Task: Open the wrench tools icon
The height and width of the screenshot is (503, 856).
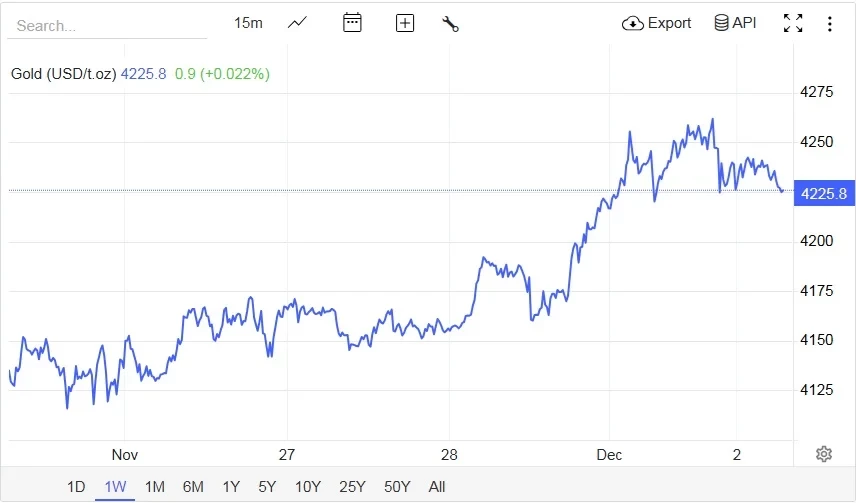Action: coord(450,23)
